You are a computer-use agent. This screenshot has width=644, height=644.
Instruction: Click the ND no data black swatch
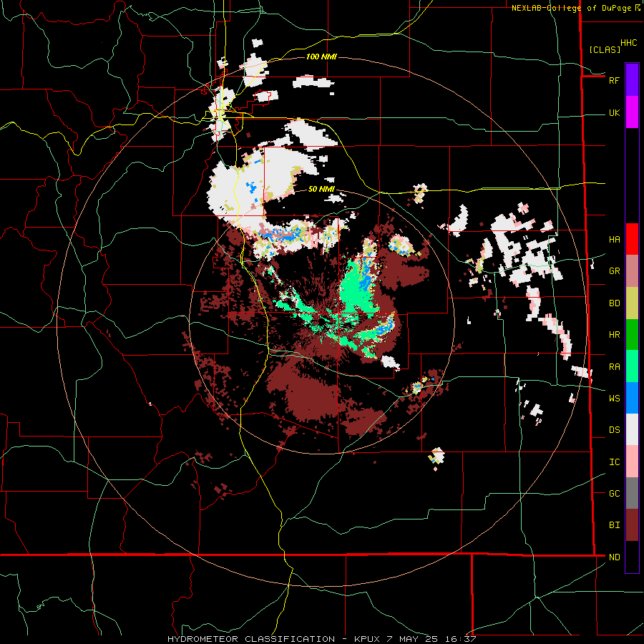(632, 557)
